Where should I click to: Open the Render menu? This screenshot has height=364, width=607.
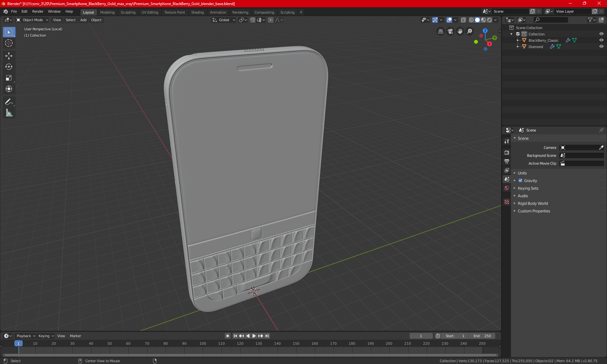(38, 11)
